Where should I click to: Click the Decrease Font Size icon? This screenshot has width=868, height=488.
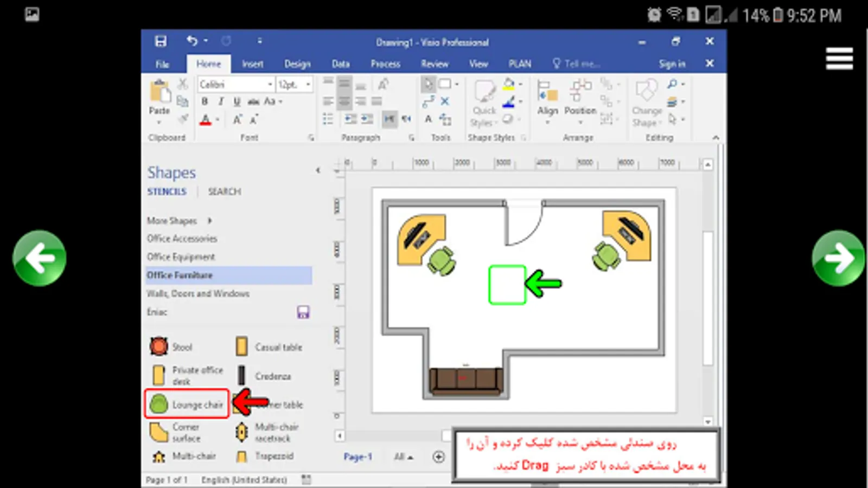click(253, 119)
